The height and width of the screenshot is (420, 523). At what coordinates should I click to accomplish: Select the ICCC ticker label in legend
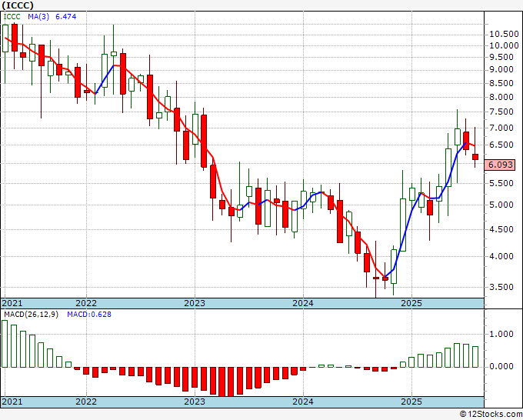click(12, 16)
